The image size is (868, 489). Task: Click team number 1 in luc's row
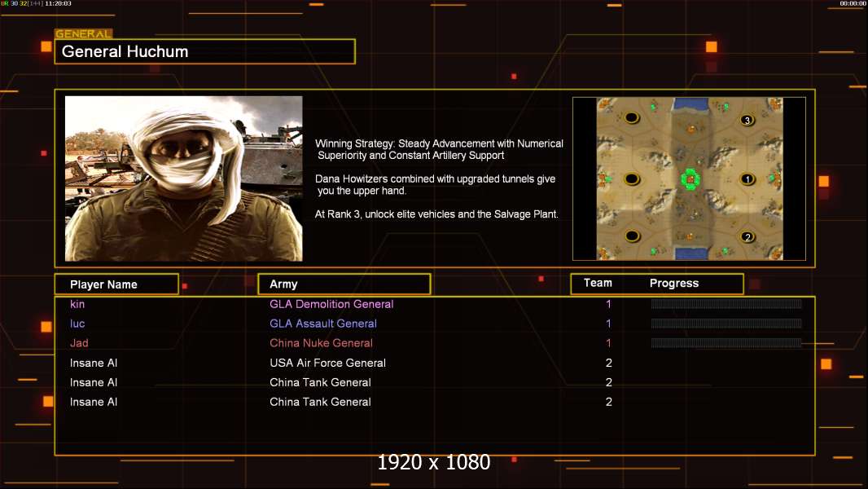(608, 324)
